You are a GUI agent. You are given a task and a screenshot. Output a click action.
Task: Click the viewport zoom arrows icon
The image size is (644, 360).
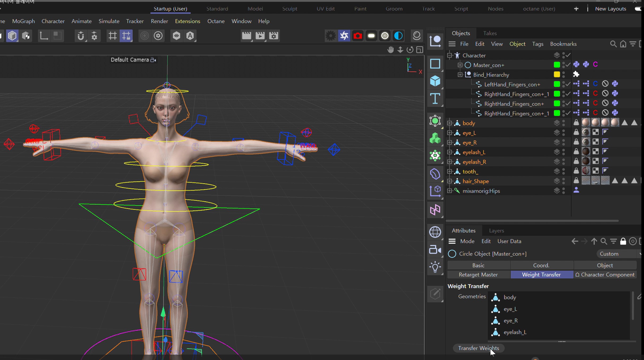pos(400,50)
